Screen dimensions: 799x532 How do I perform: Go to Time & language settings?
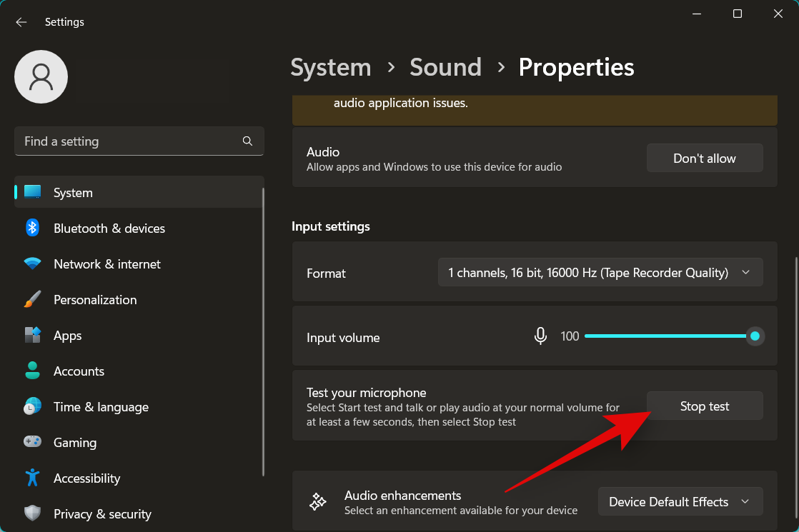pos(101,407)
